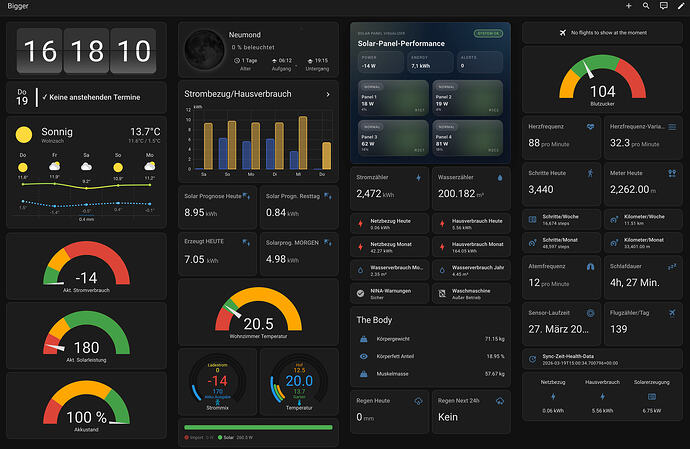Click the weight icon beside Körpergewicht
Image resolution: width=690 pixels, height=449 pixels.
[364, 339]
